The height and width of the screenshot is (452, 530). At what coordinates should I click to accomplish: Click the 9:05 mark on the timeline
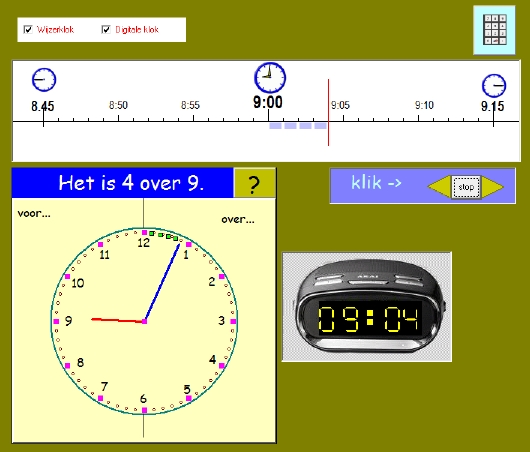tap(340, 105)
